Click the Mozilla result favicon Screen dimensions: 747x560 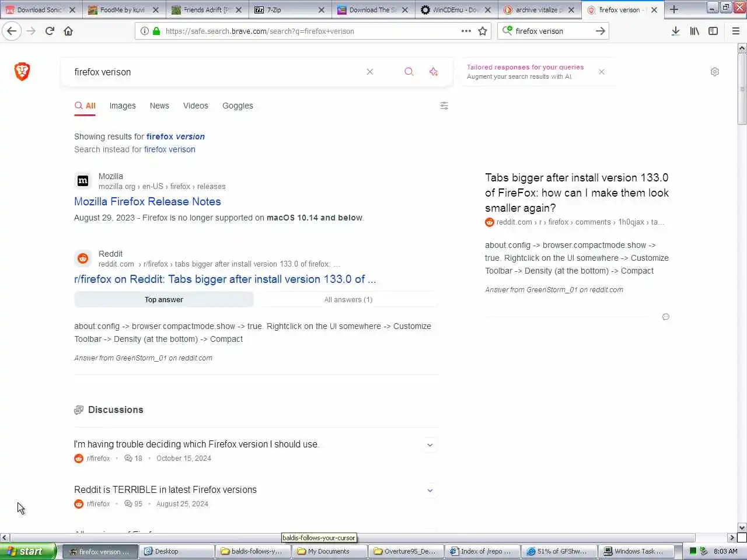83,181
